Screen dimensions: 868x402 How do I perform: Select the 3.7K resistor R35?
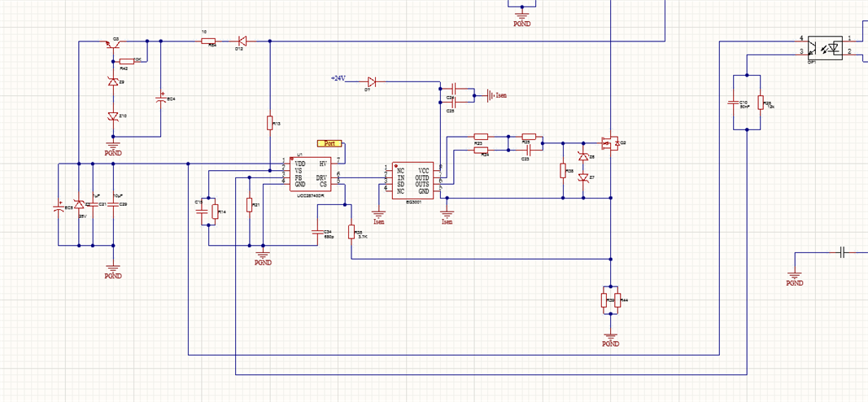(x=351, y=231)
